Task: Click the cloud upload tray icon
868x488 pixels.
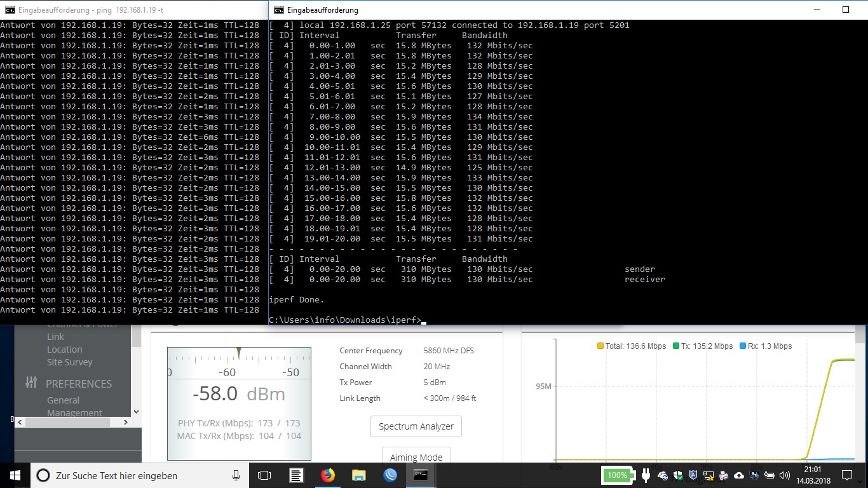Action: (x=738, y=475)
